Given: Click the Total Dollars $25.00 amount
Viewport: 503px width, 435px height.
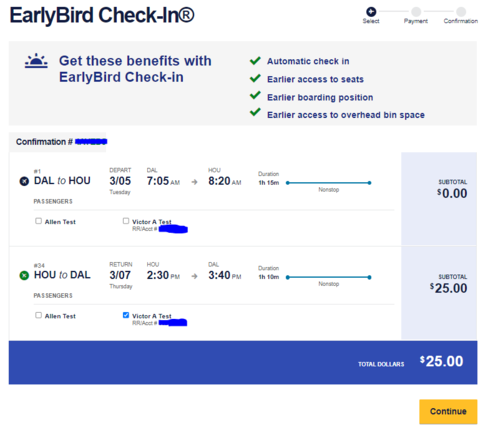Looking at the screenshot, I should pos(441,361).
